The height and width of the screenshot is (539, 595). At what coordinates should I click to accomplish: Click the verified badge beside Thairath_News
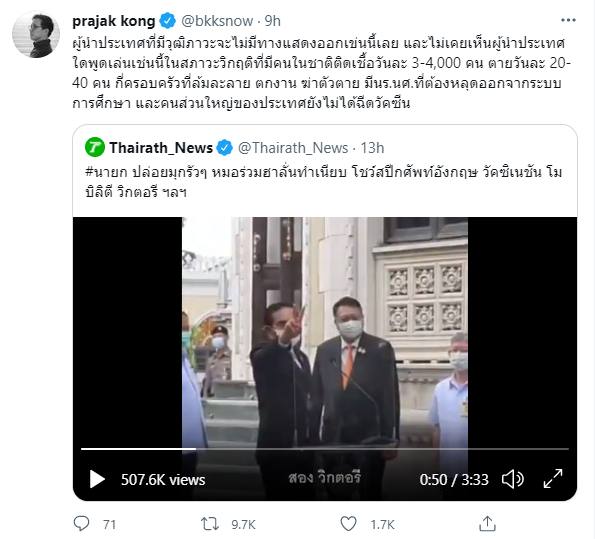coord(225,147)
